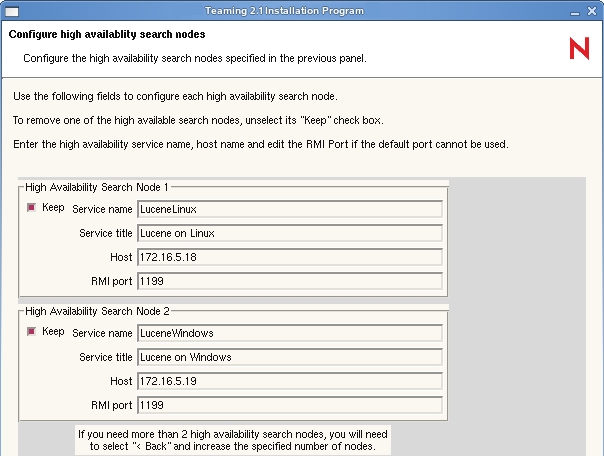Click the 'RMI port' label in Search Node 2
604x456 pixels.
tap(112, 405)
